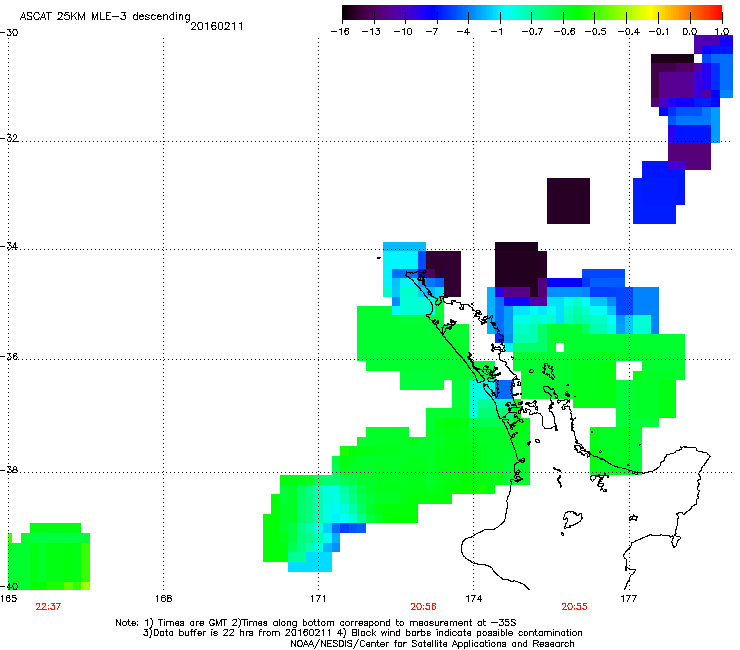The image size is (740, 650).
Task: Select the 174 longitude axis label
Action: tap(473, 599)
